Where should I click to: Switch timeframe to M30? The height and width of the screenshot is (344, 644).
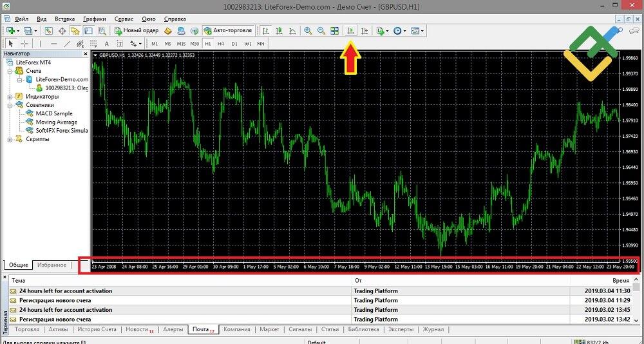(194, 44)
